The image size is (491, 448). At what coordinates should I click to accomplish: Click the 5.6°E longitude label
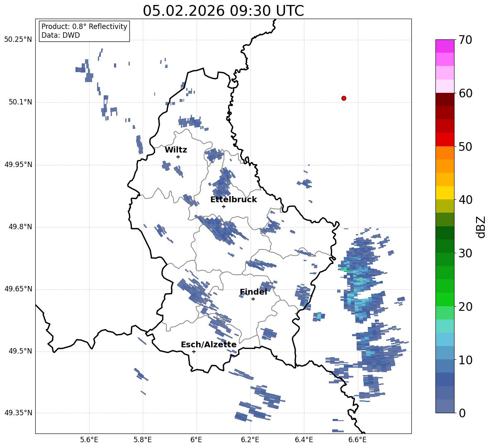click(89, 440)
